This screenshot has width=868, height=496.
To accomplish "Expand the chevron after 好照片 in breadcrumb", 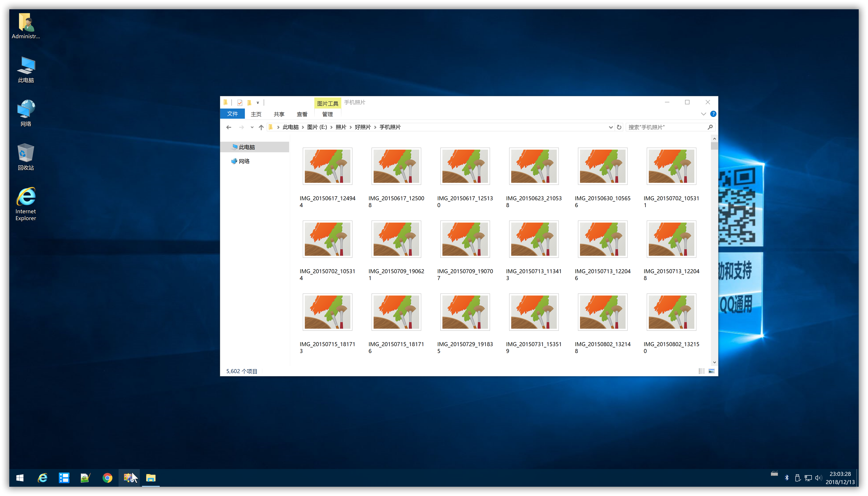I will coord(375,127).
